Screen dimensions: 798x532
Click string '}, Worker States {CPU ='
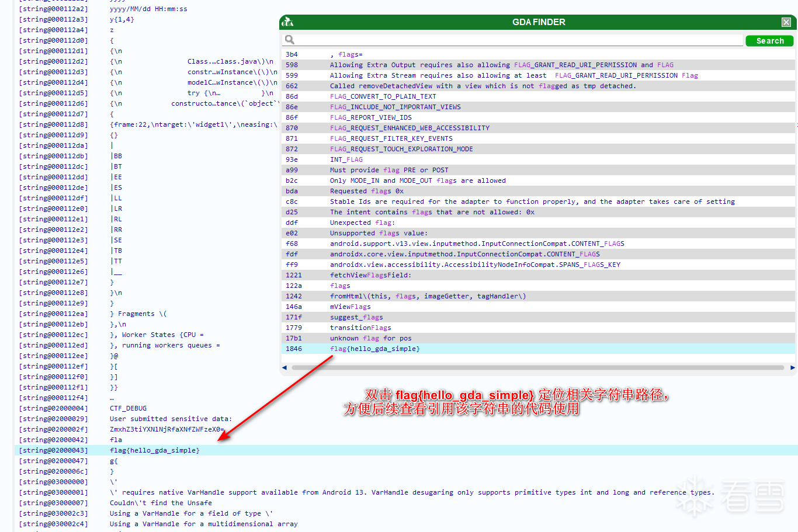pyautogui.click(x=157, y=335)
